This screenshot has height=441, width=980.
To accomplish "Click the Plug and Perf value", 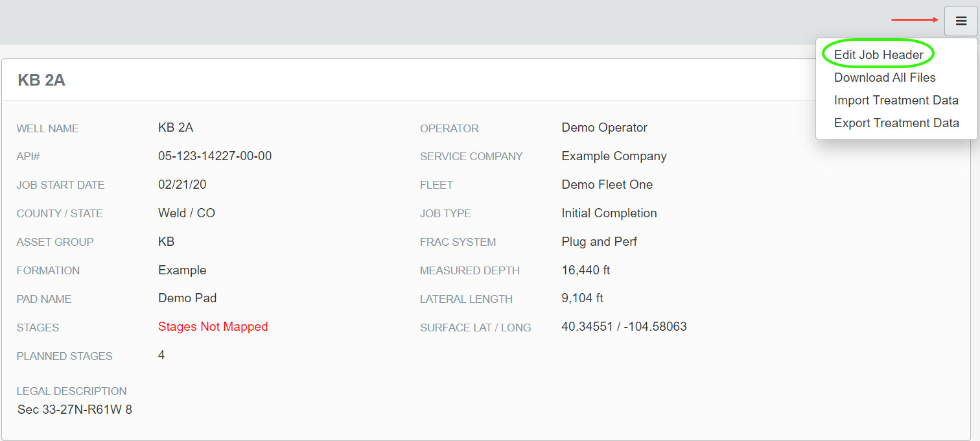I will click(x=599, y=242).
